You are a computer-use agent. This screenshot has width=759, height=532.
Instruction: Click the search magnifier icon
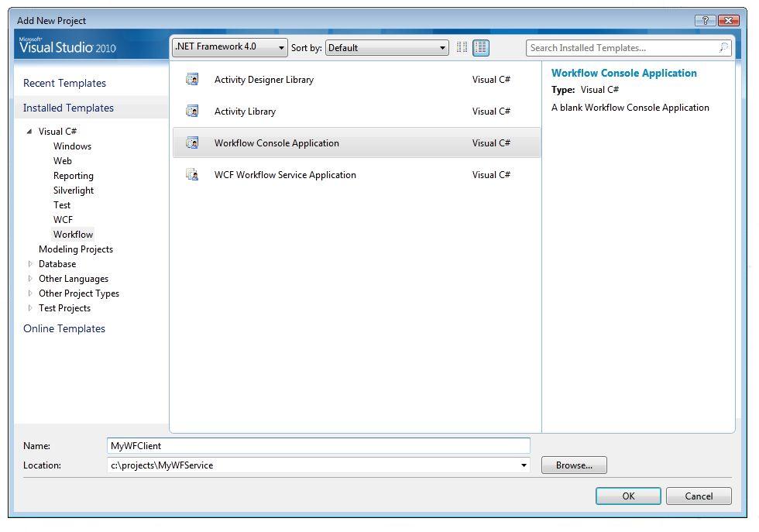pyautogui.click(x=723, y=47)
